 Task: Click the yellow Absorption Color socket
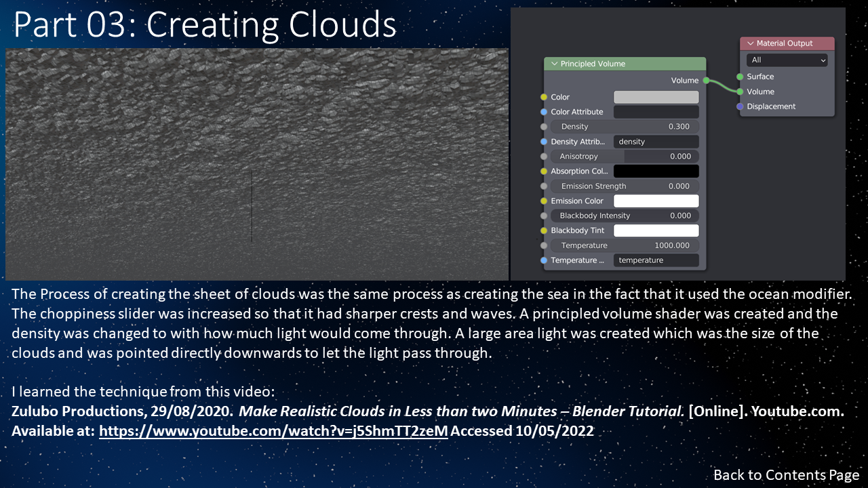tap(544, 171)
